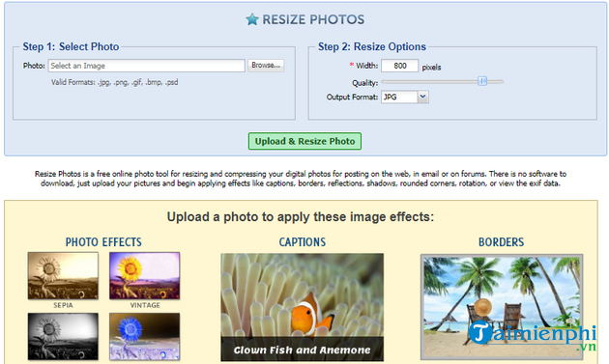The width and height of the screenshot is (609, 364).
Task: Pick the black and white sunflower thumbnail
Action: click(63, 336)
